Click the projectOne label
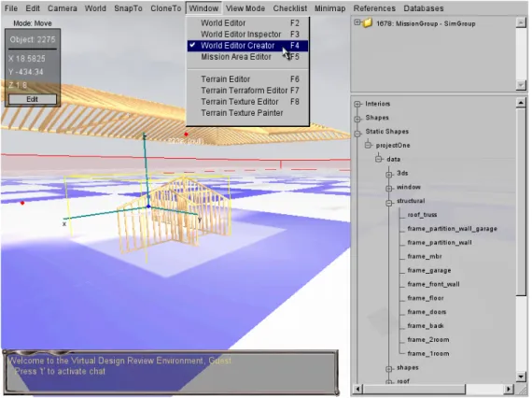This screenshot has height=398, width=532. click(393, 146)
